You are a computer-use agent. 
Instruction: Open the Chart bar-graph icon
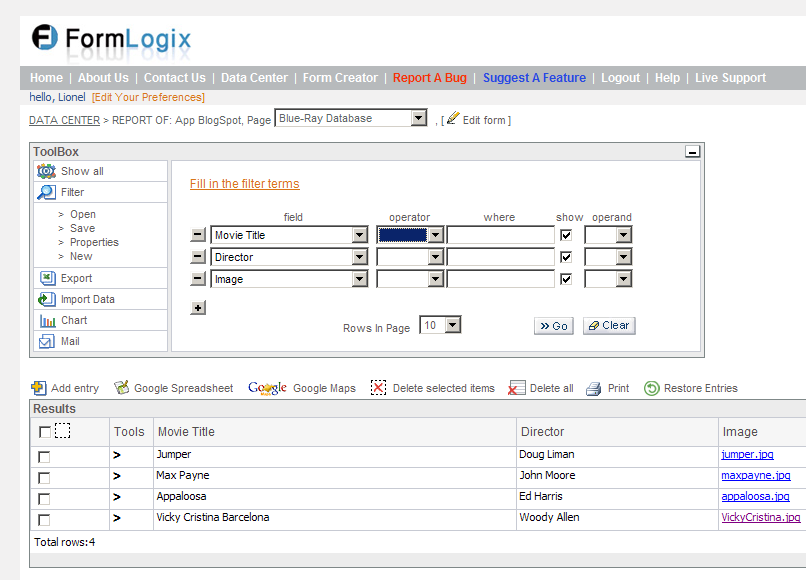(x=47, y=321)
